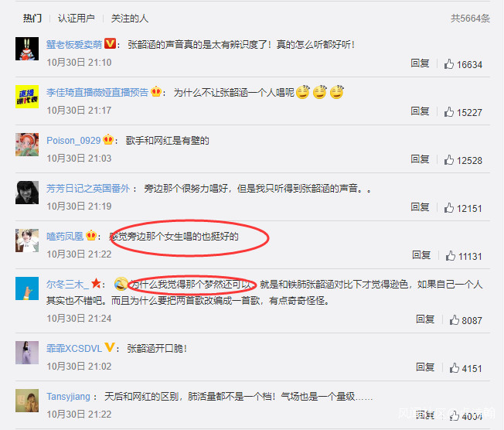Click 回复 on 嗑药凤凰's comment
Viewport: 504px width, 430px height.
click(x=421, y=255)
